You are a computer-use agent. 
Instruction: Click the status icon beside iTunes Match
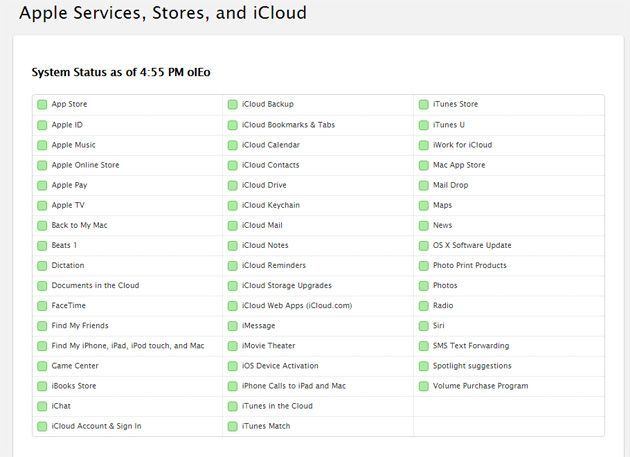click(x=232, y=427)
